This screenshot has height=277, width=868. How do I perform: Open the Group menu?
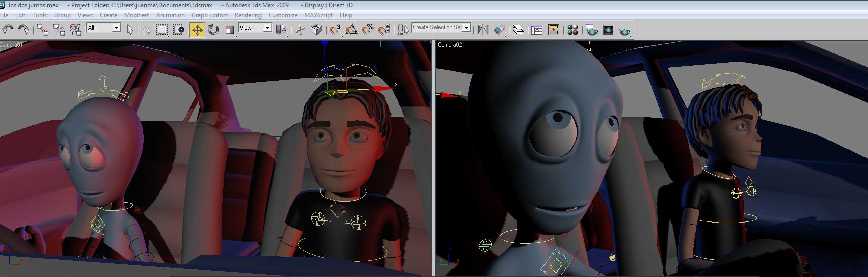[x=62, y=15]
